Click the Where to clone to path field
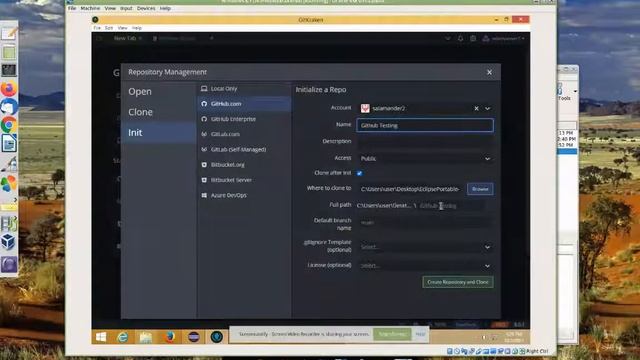640x360 pixels. pos(411,189)
